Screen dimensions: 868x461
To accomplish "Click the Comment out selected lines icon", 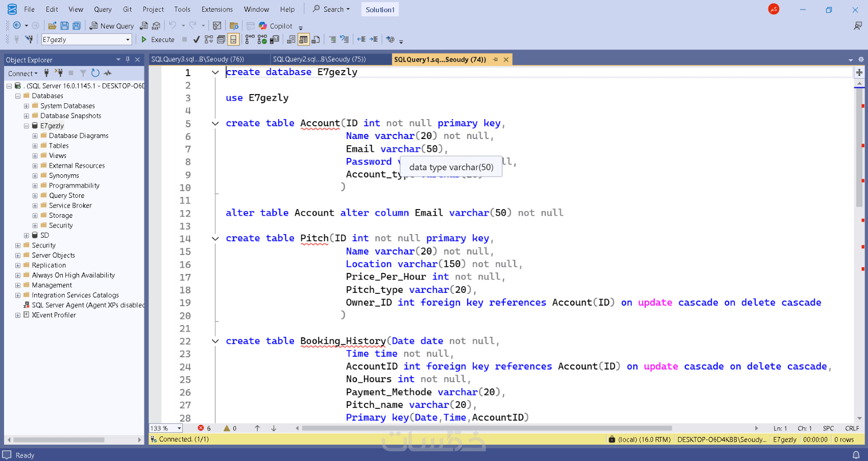I will point(332,39).
